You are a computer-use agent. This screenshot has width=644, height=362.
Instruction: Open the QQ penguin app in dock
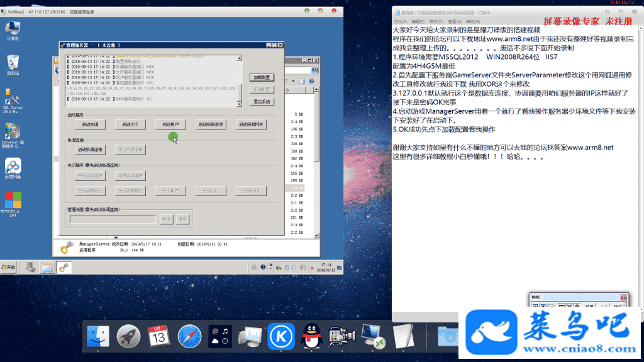309,337
